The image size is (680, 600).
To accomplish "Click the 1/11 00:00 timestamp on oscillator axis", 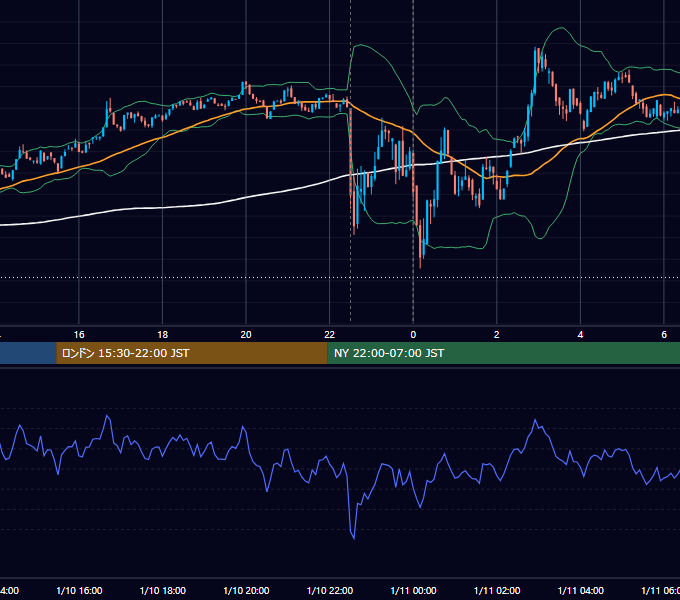I will point(413,590).
